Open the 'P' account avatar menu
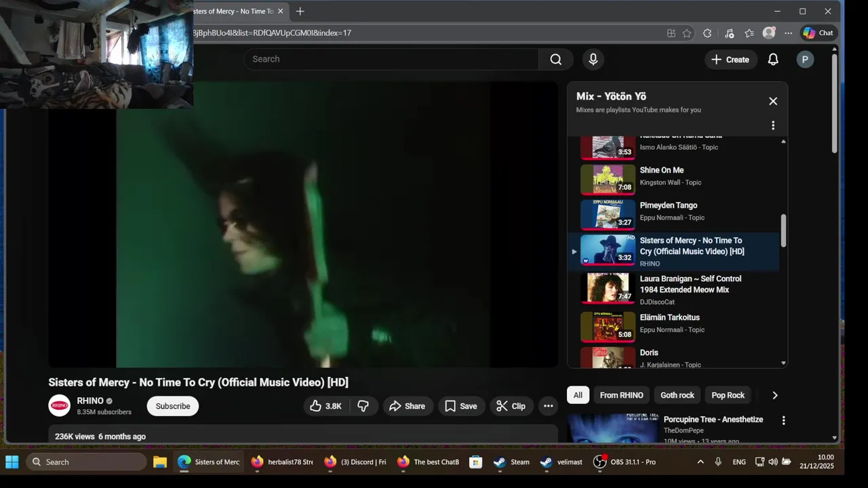The width and height of the screenshot is (868, 488). pos(805,60)
